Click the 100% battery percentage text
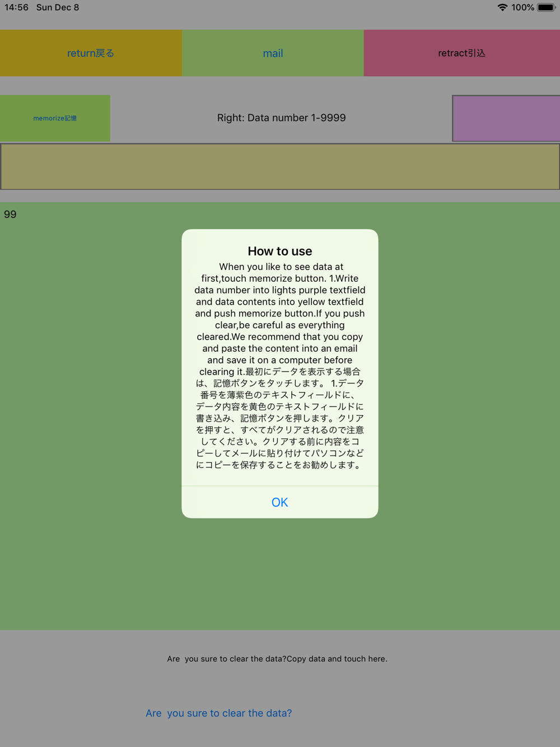This screenshot has width=560, height=747. click(x=522, y=7)
